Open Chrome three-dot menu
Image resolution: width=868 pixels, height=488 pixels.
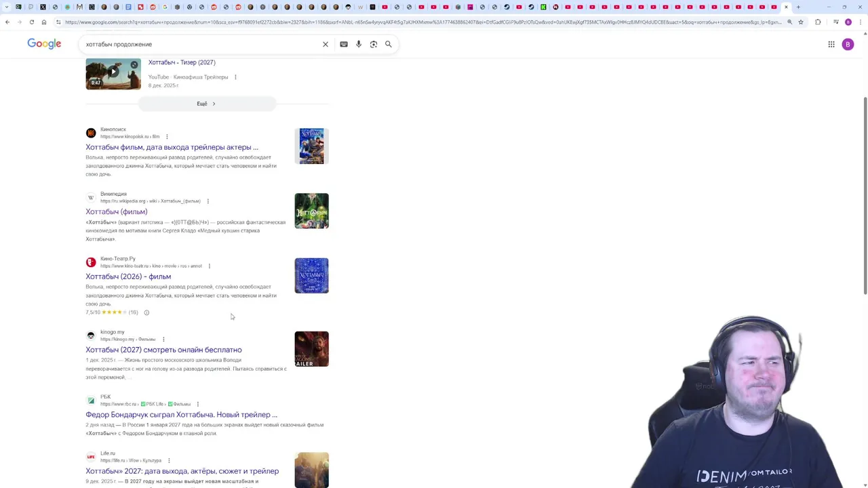click(x=860, y=22)
